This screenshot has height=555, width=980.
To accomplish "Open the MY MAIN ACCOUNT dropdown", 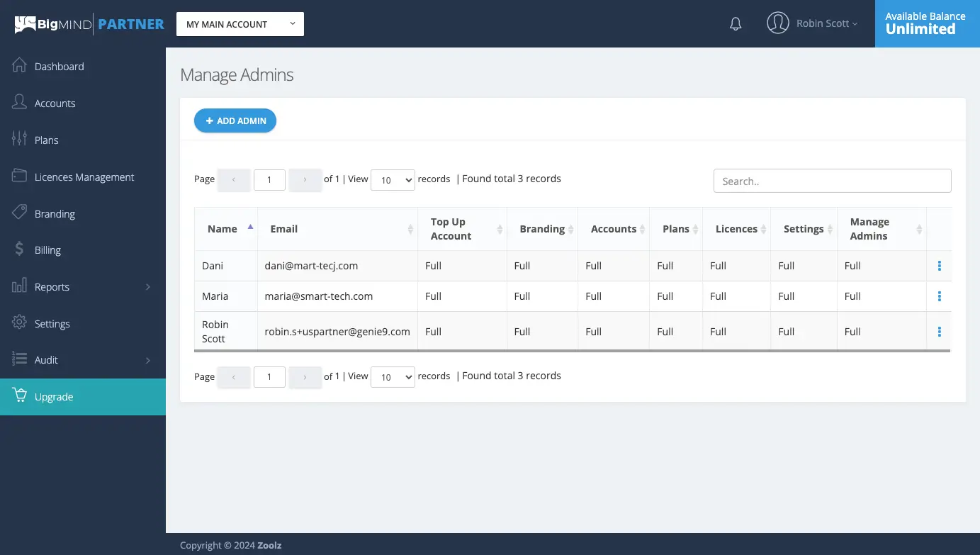I will point(240,24).
